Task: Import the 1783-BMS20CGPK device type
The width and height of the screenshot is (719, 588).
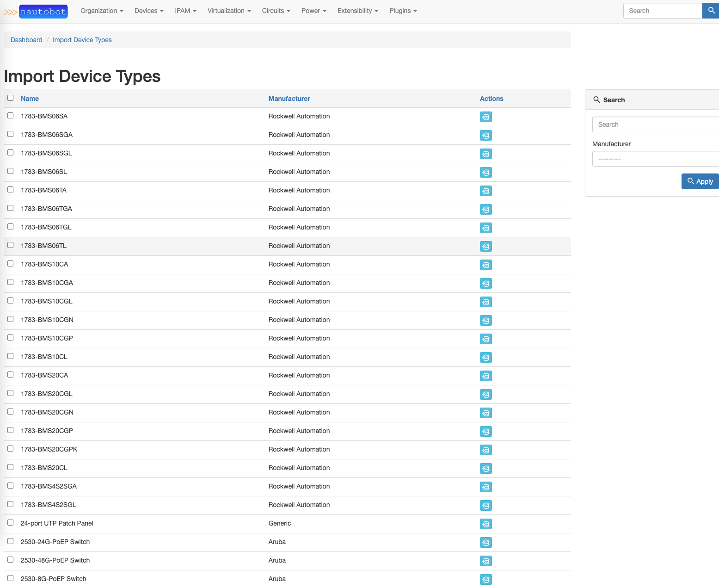Action: 485,450
